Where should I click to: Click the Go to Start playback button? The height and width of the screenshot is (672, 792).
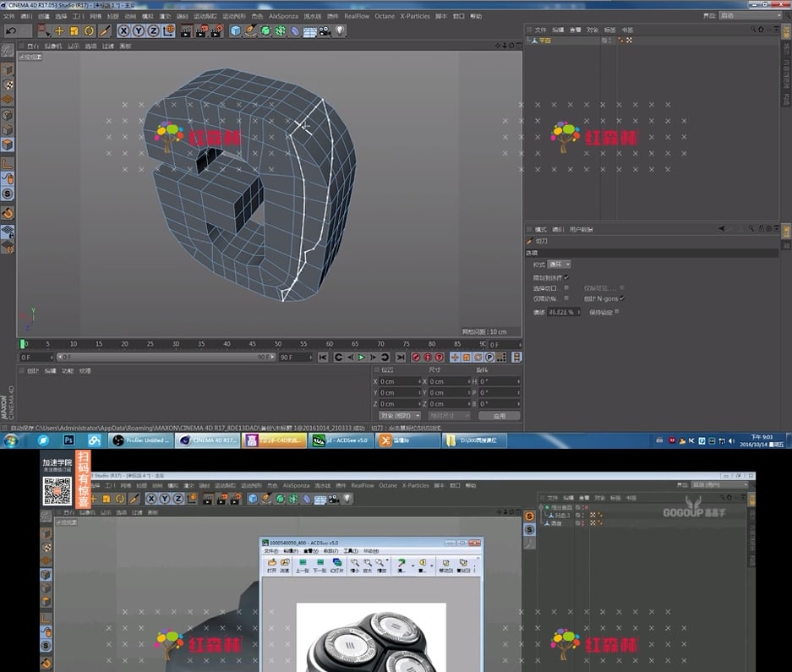coord(323,358)
